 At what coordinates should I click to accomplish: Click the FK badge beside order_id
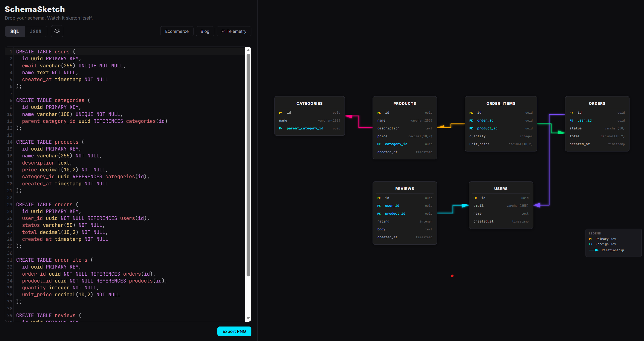point(471,121)
